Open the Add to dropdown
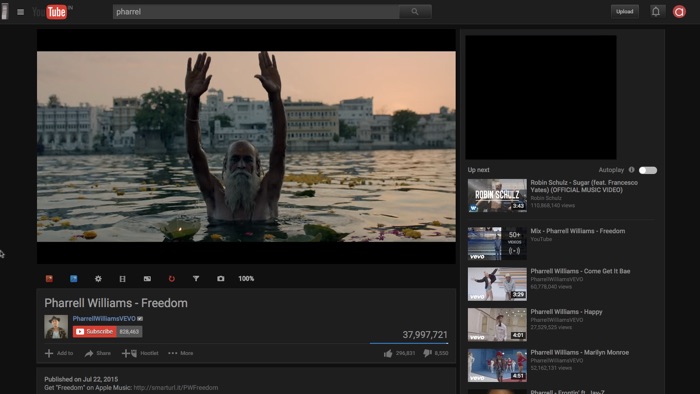The image size is (700, 394). point(59,353)
